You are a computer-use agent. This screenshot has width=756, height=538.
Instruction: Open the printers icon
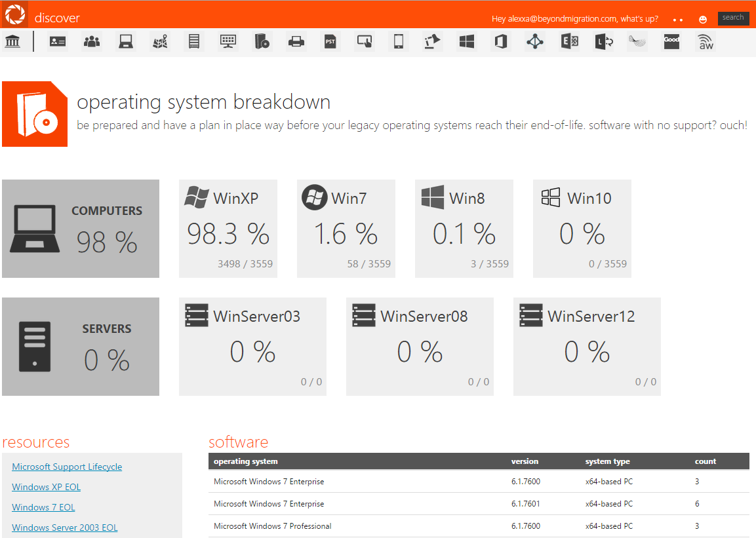coord(296,41)
